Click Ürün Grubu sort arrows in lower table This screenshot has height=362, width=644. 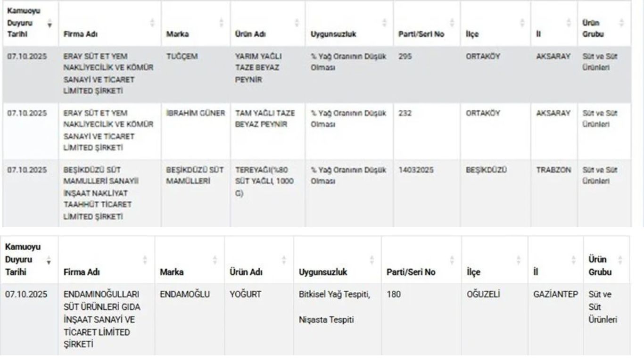[x=620, y=260]
